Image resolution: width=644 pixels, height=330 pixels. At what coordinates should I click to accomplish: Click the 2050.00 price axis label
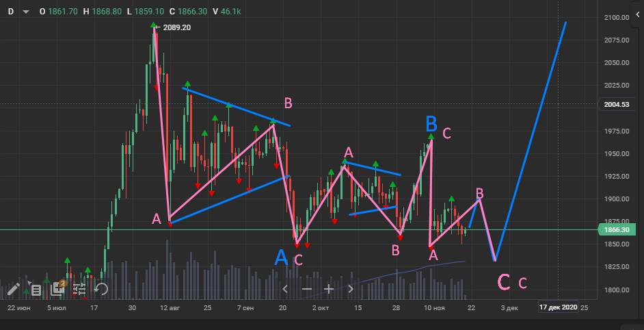[617, 62]
